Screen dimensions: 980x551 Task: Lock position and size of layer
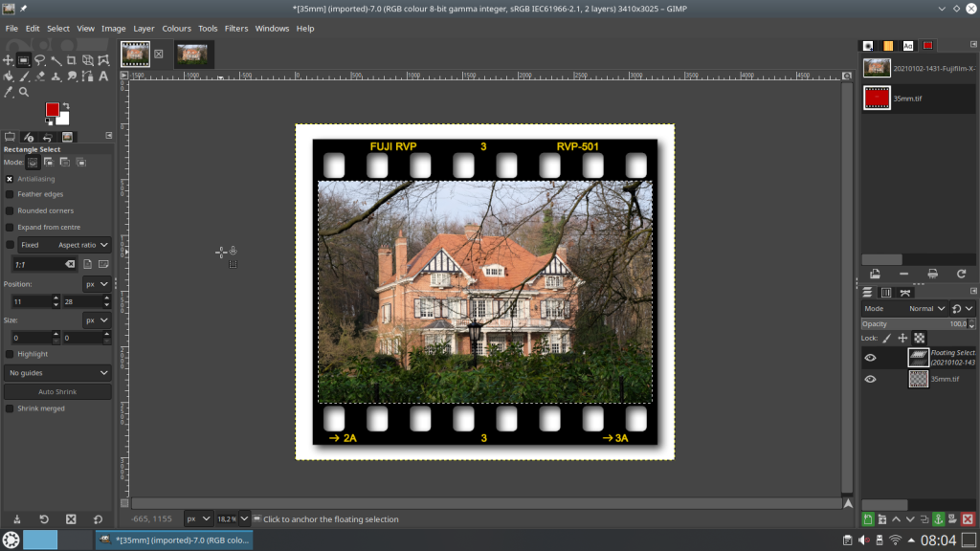tap(902, 338)
